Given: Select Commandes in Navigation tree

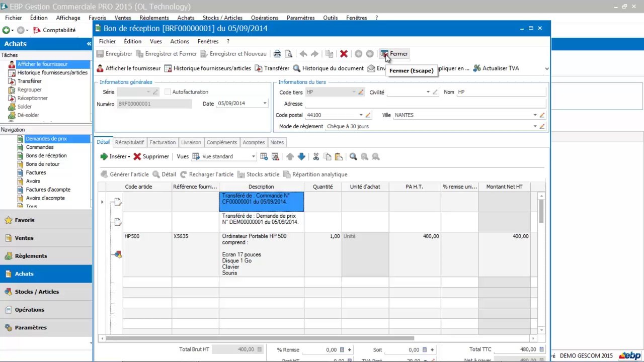Looking at the screenshot, I should (40, 147).
